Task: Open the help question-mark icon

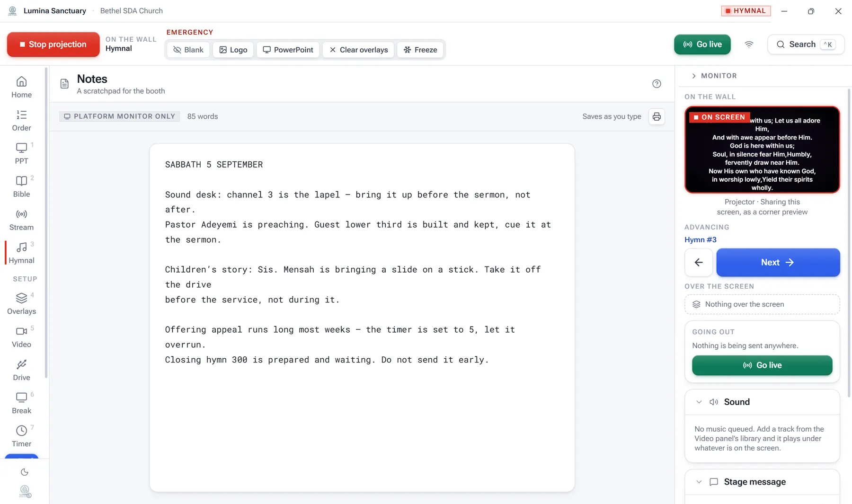Action: tap(657, 84)
